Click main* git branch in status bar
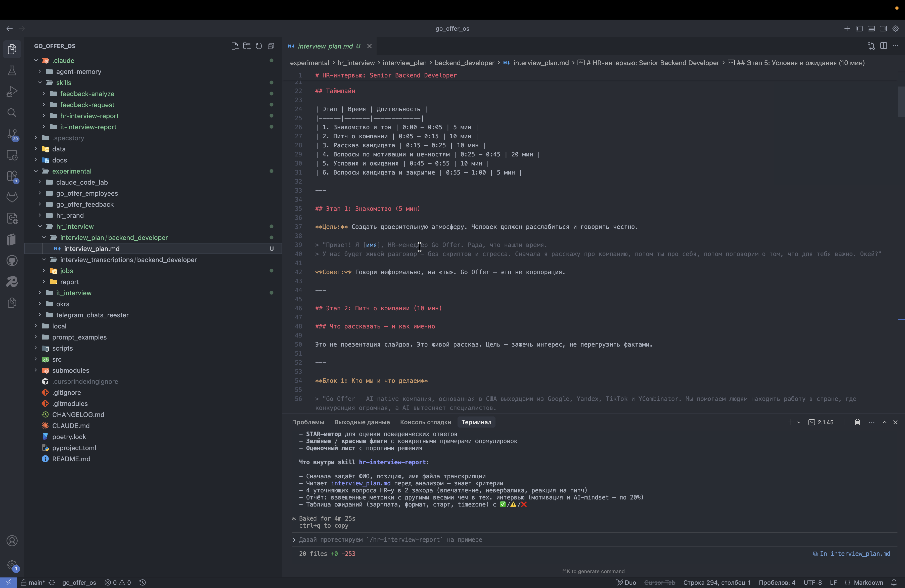The width and height of the screenshot is (905, 588). (36, 582)
